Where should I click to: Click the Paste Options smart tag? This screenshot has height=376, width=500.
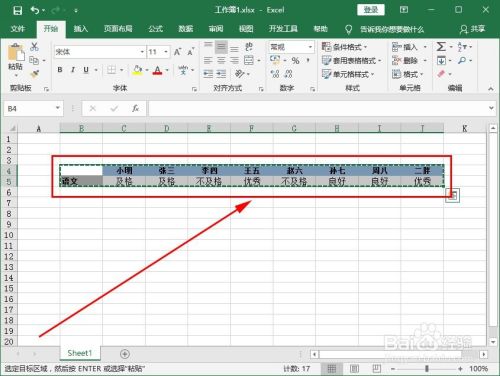(x=452, y=196)
